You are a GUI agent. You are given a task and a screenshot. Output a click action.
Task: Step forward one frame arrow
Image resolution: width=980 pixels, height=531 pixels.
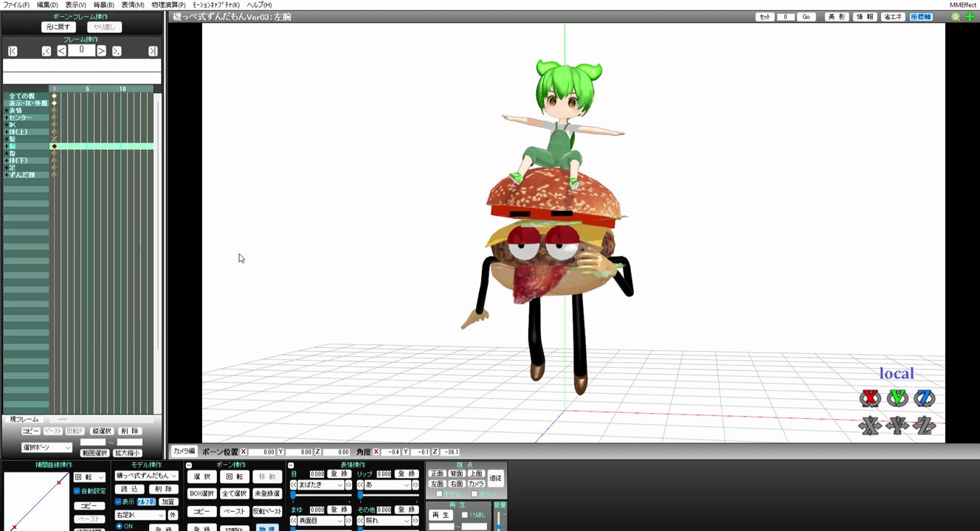click(101, 51)
